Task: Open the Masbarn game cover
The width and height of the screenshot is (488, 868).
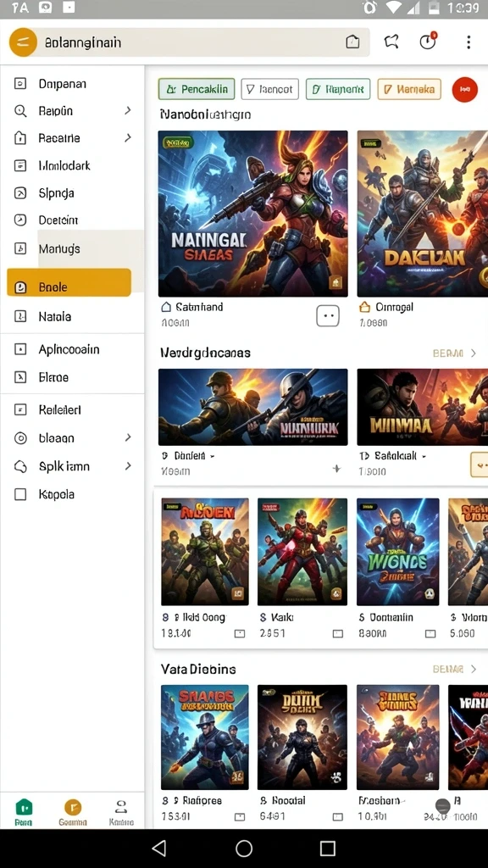Action: click(x=398, y=737)
